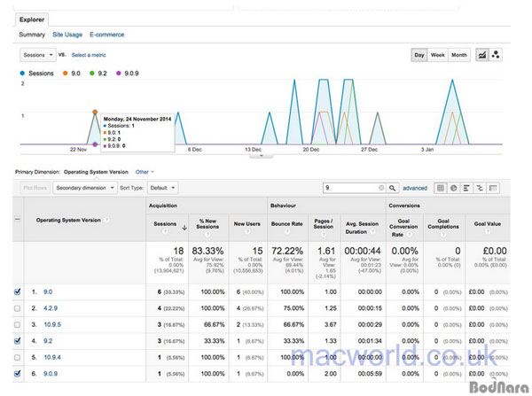Viewport: 532px width, 396px height.
Task: Sort by Pages / Session column header
Action: [x=324, y=224]
